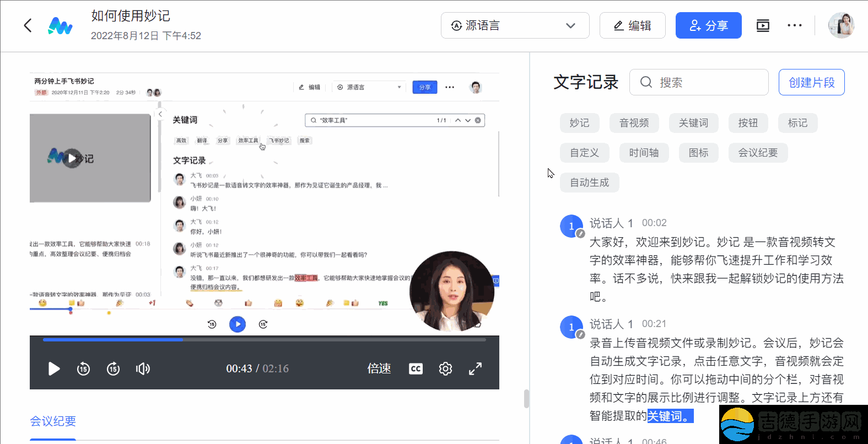Play the video
This screenshot has width=868, height=444.
[x=53, y=368]
